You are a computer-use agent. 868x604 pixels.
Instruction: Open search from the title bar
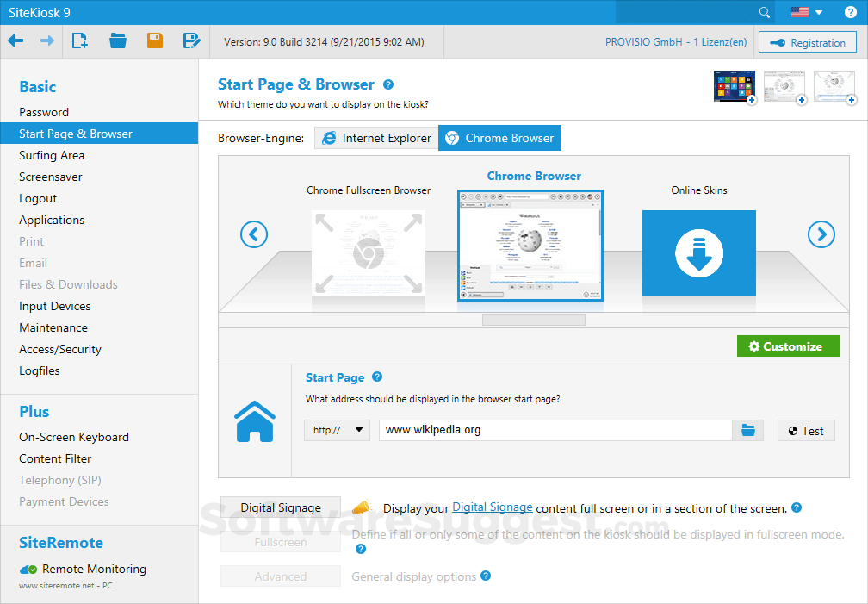click(763, 12)
